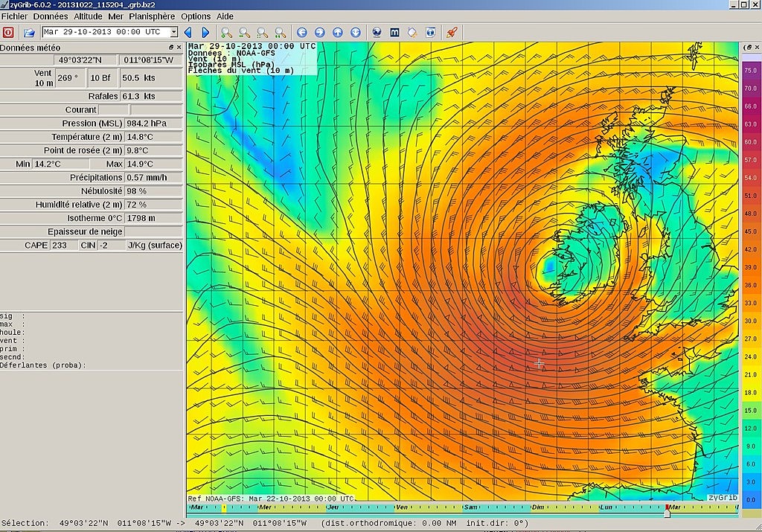The width and height of the screenshot is (762, 532).
Task: Zoom out on the map
Action: pyautogui.click(x=244, y=33)
